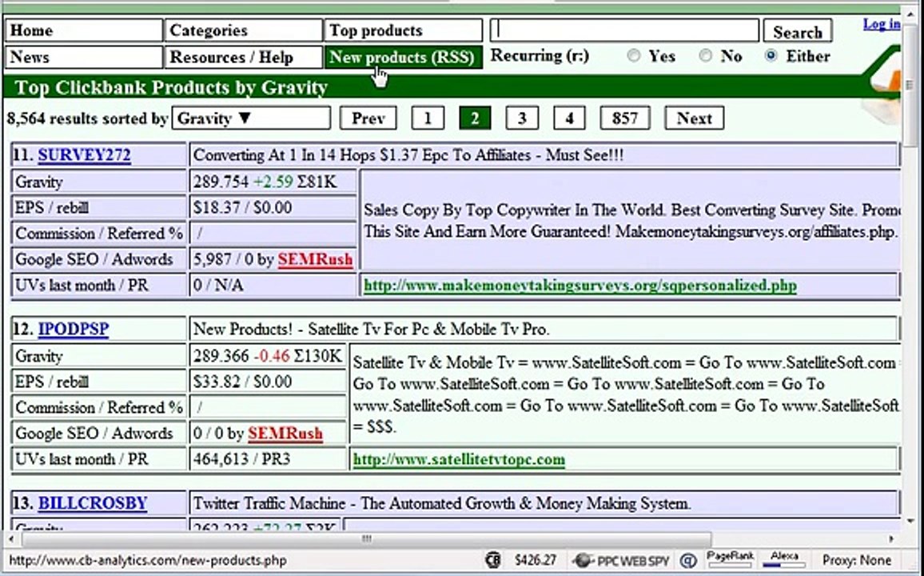Click the $426.27 status bar value

pyautogui.click(x=535, y=560)
